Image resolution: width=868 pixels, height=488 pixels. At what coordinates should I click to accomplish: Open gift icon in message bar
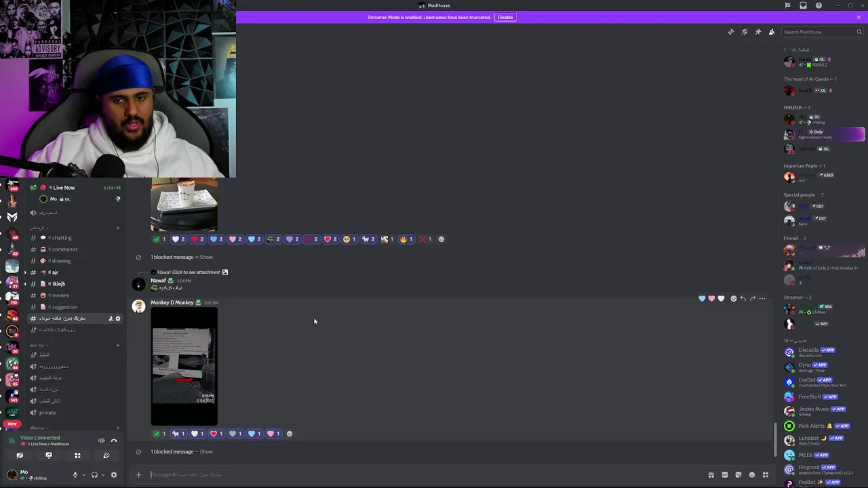tap(711, 474)
